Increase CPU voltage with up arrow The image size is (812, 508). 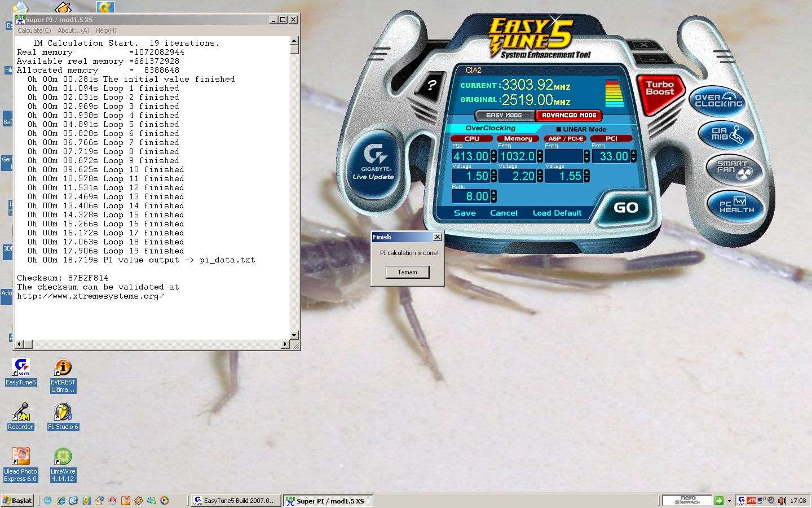(x=494, y=173)
